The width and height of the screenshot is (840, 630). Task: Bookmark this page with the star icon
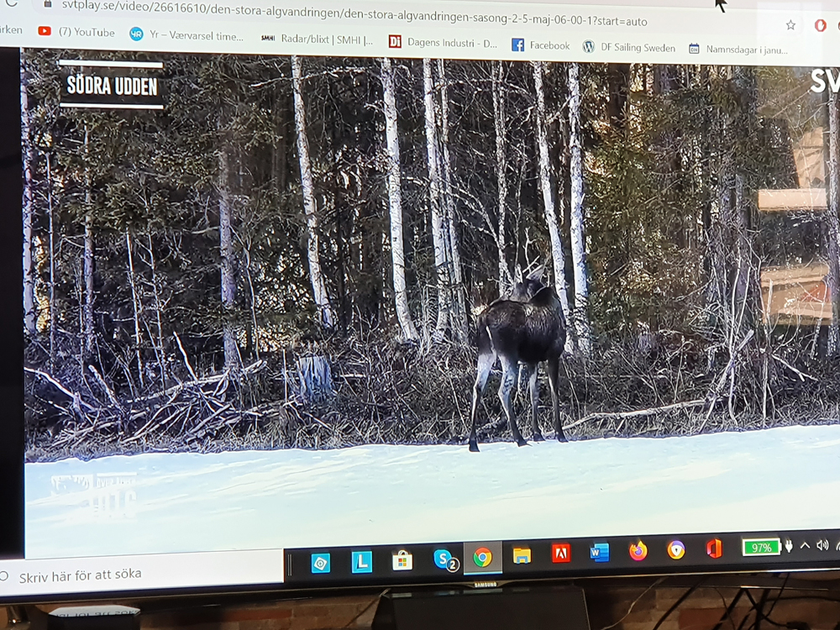point(790,25)
